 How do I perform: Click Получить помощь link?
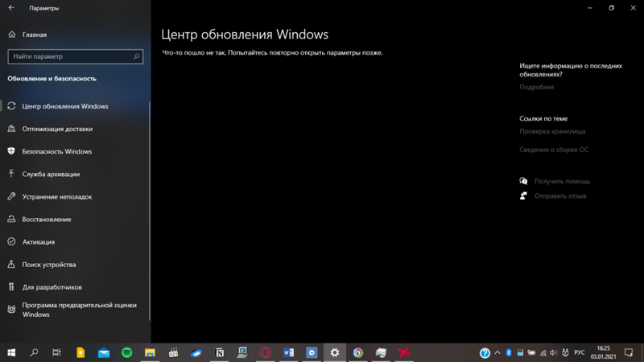[x=562, y=181]
